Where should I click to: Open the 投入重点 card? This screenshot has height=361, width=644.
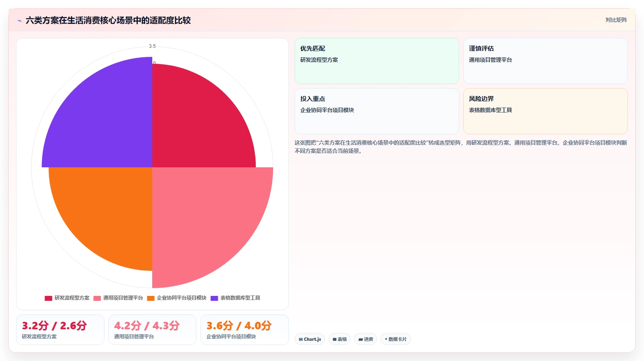377,111
